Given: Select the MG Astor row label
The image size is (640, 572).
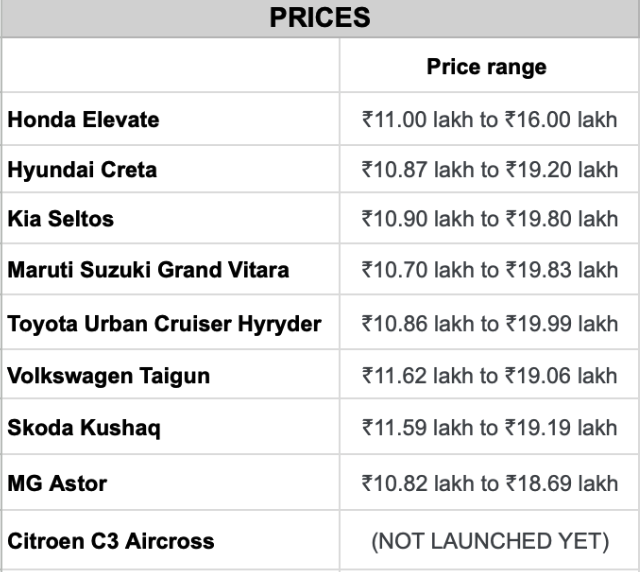Looking at the screenshot, I should click(57, 484).
